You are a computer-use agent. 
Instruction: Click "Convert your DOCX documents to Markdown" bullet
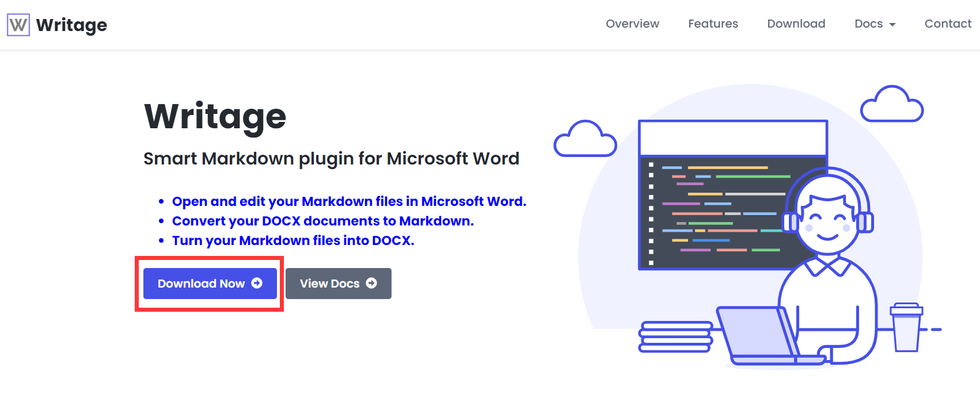coord(322,221)
